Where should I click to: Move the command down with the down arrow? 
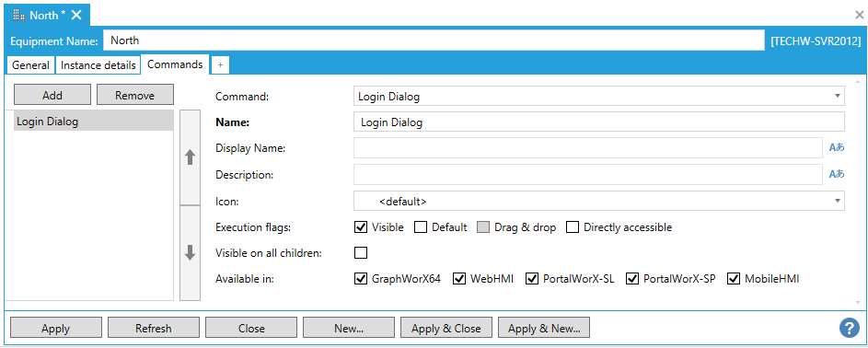pos(190,253)
